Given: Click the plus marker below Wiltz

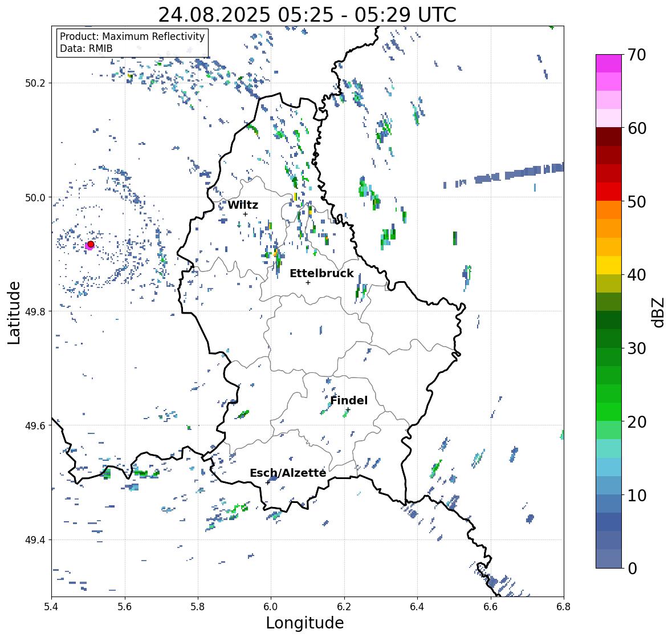Looking at the screenshot, I should pyautogui.click(x=245, y=214).
